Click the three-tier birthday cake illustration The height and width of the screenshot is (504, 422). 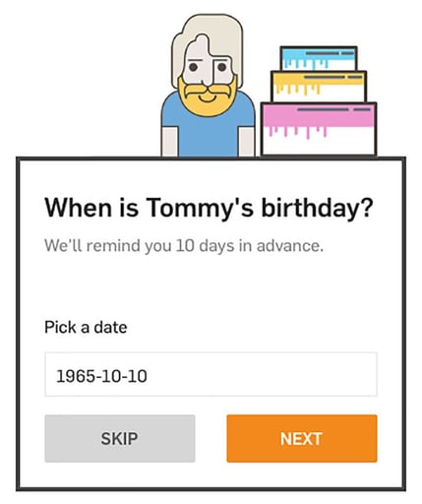pyautogui.click(x=319, y=101)
